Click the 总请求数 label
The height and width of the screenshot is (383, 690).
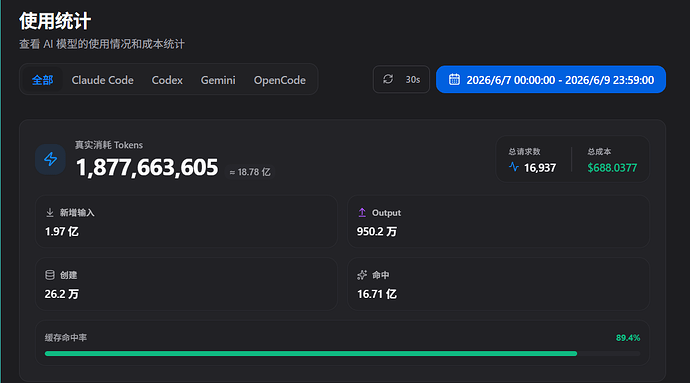[524, 151]
